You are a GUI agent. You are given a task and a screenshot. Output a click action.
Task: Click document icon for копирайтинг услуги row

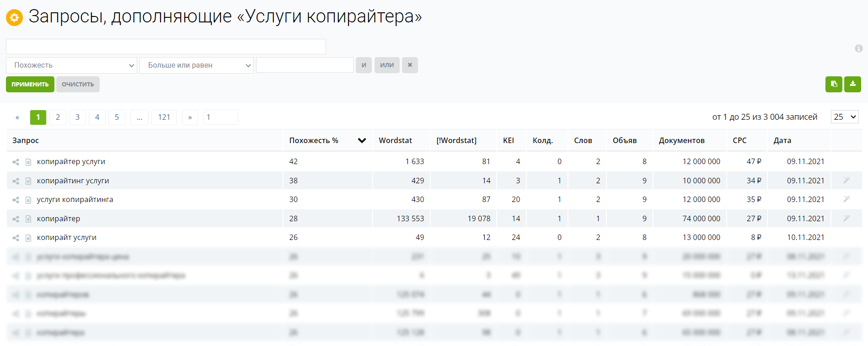tap(28, 181)
